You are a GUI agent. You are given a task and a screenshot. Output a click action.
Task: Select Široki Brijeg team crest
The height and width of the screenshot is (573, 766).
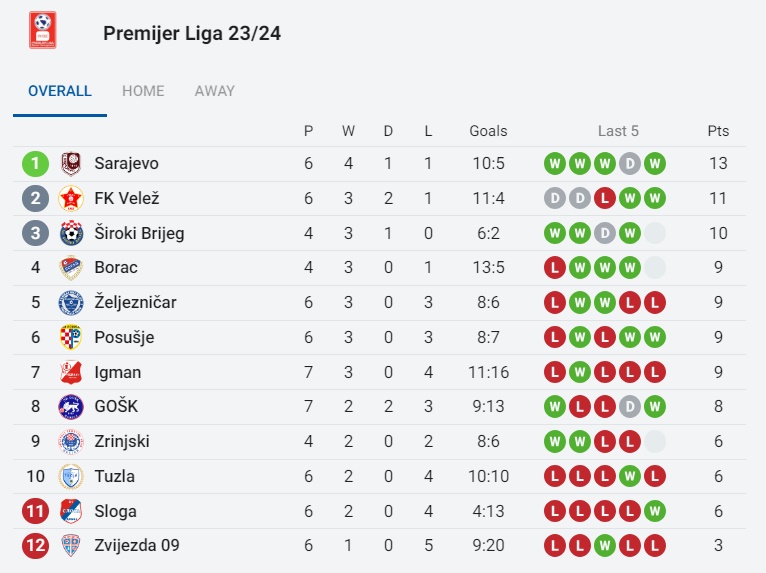click(71, 233)
